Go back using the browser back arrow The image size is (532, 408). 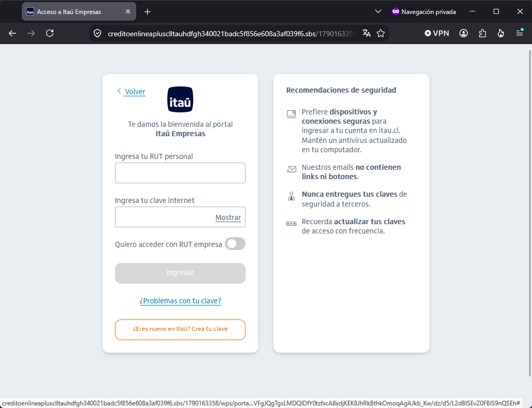point(12,33)
